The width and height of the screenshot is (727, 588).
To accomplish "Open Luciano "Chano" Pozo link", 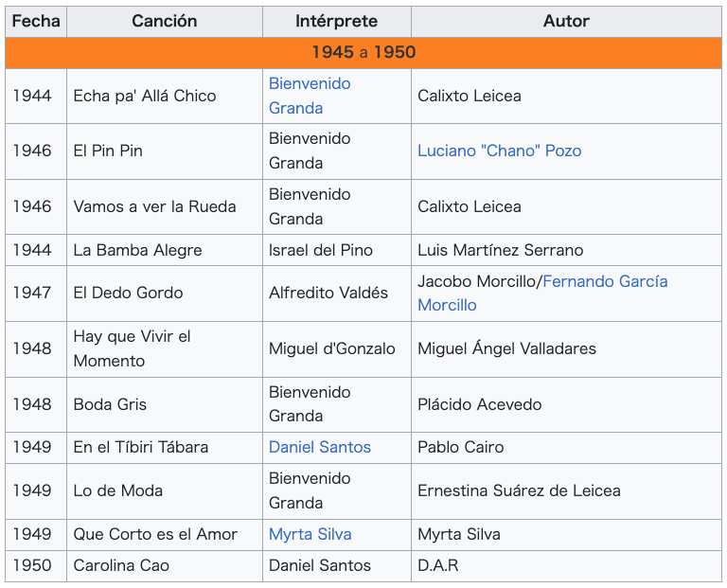I will [x=500, y=151].
